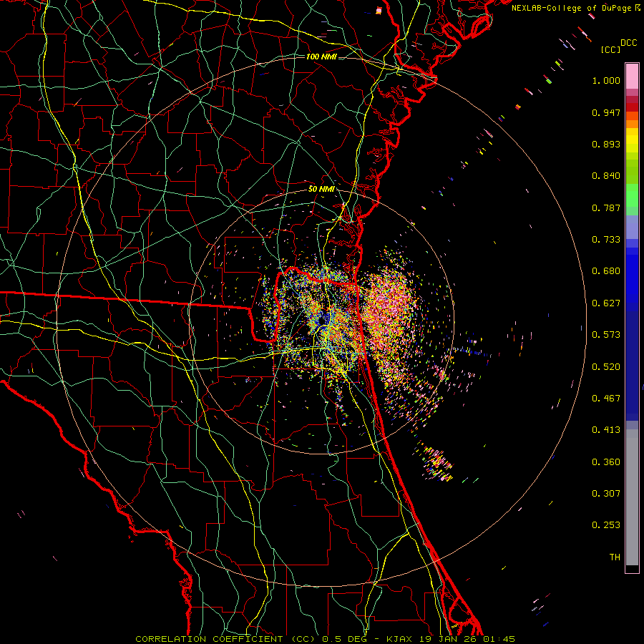This screenshot has width=644, height=644.
Task: Click the TH label at the scale bottom
Action: [615, 557]
